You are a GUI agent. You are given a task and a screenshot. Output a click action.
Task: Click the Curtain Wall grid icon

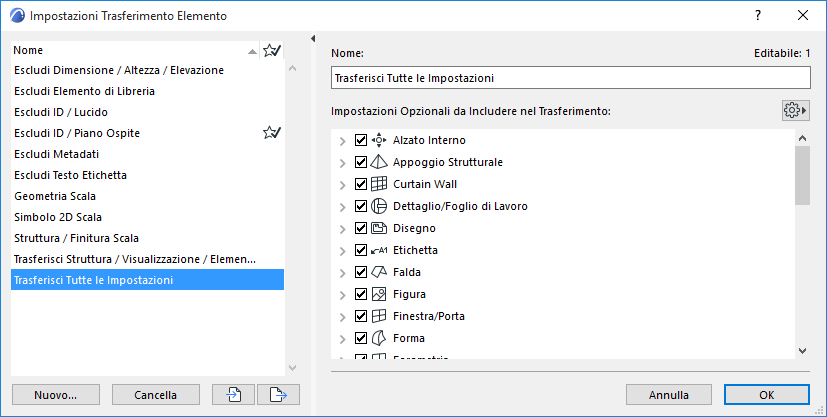(379, 184)
